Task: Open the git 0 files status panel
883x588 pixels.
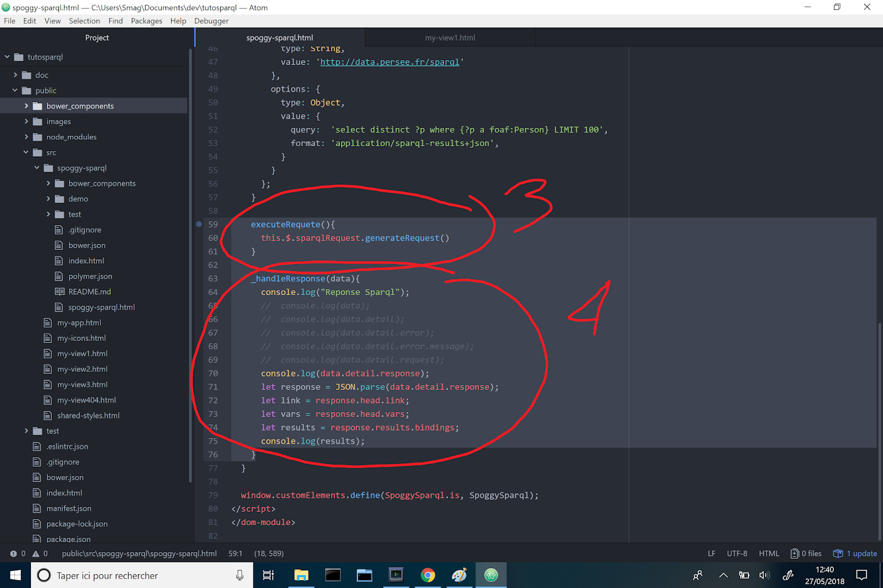Action: (806, 553)
